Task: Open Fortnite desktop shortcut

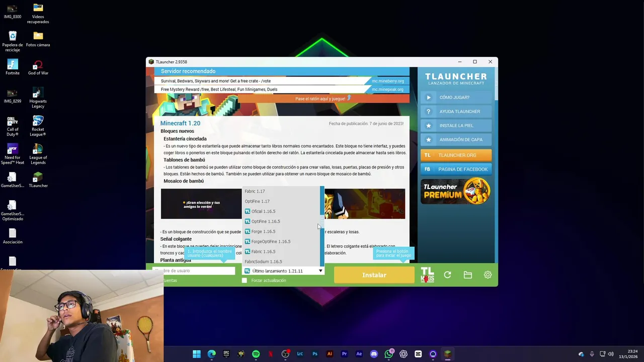Action: click(13, 67)
